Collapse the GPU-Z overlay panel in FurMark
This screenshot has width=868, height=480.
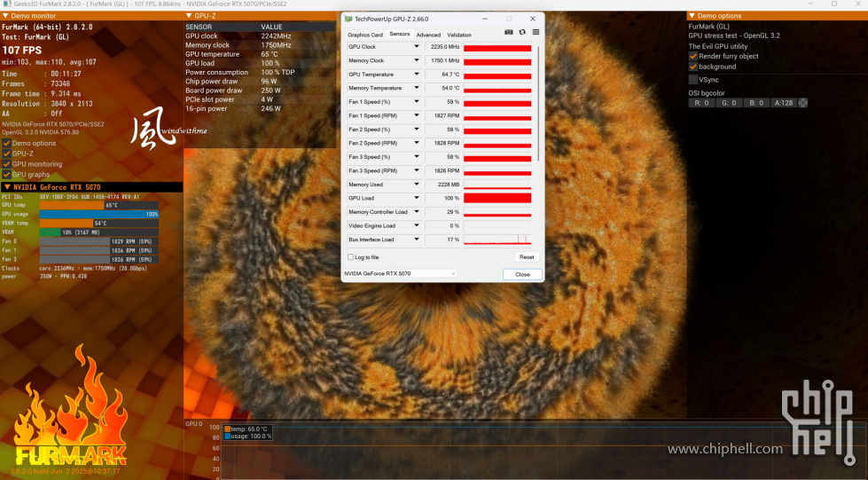pos(189,15)
